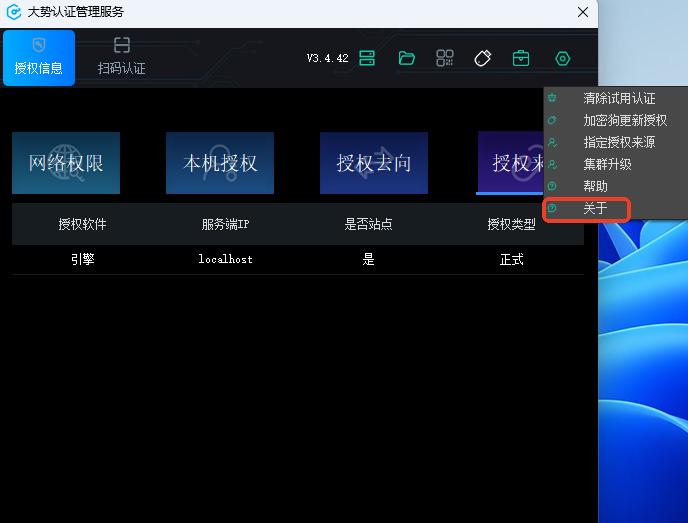
Task: Select the 本机授权 card
Action: click(220, 163)
